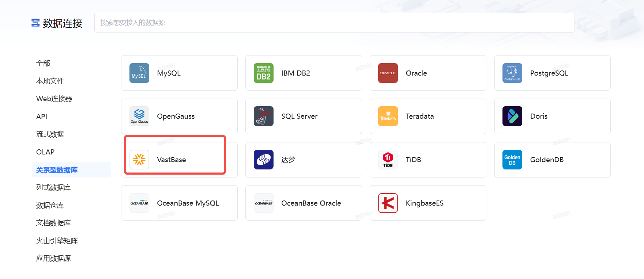Viewport: 644px width, 279px height.
Task: Click the VastBase orange starburst icon
Action: 139,160
